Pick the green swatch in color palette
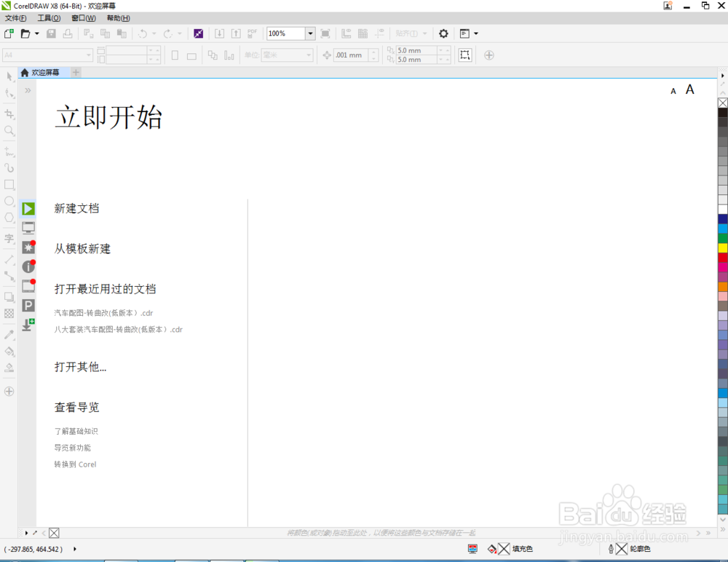728x562 pixels. pyautogui.click(x=723, y=238)
